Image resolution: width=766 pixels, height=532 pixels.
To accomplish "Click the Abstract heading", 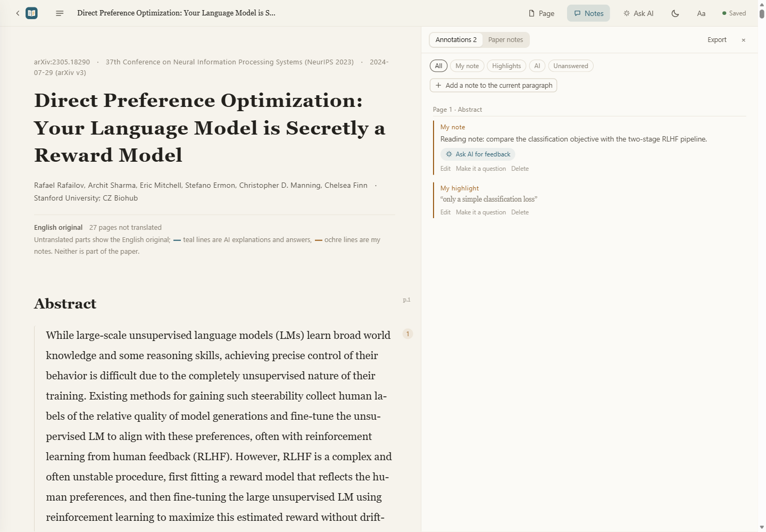I will point(65,304).
